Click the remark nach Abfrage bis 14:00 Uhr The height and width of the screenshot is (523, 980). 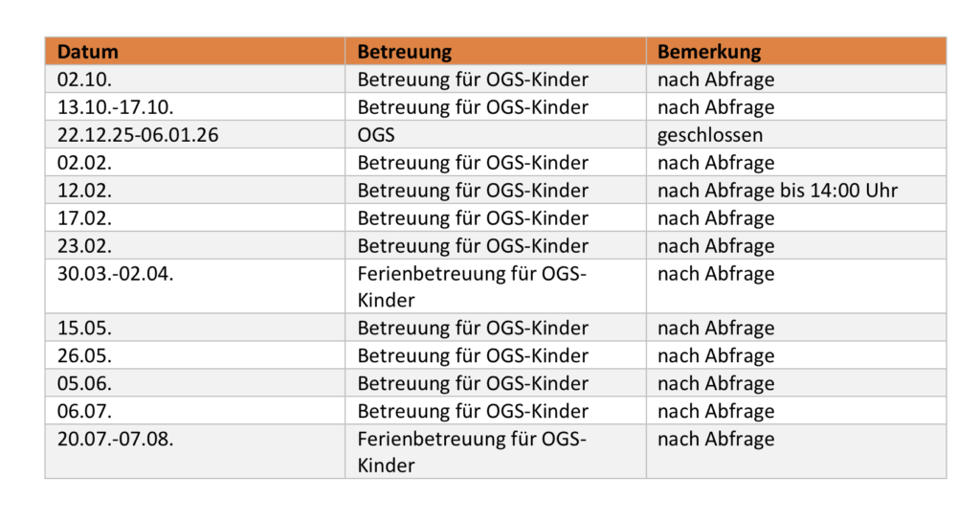coord(777,191)
